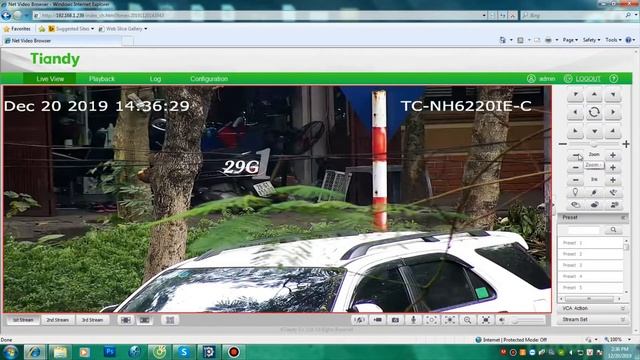This screenshot has height=360, width=640.
Task: Click the first icon left of record button
Action: (x=359, y=320)
